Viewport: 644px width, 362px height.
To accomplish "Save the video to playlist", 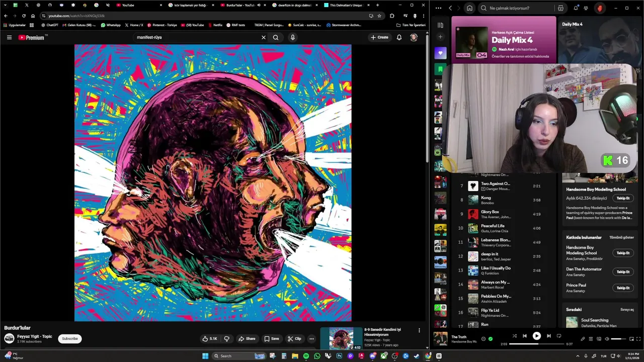I will 272,339.
